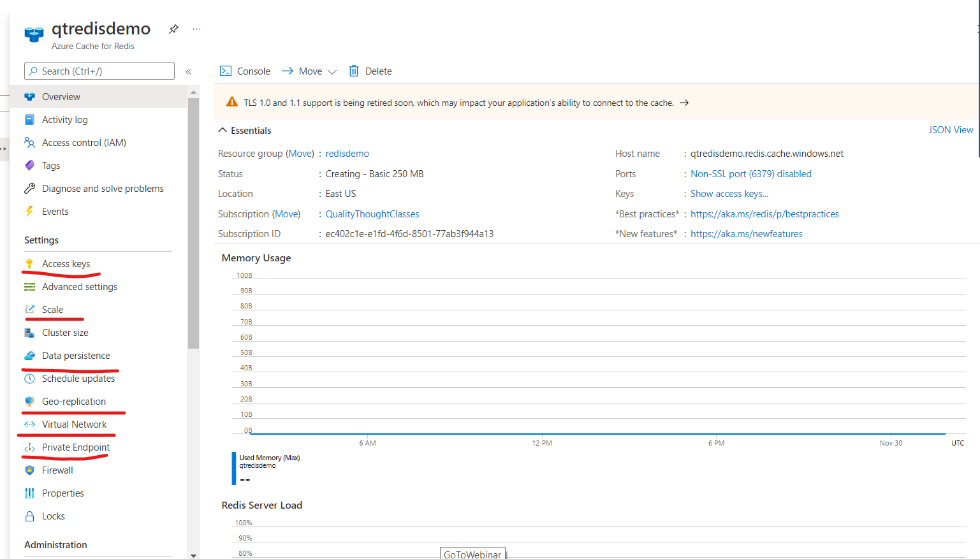Click the Activity log icon

click(x=29, y=120)
